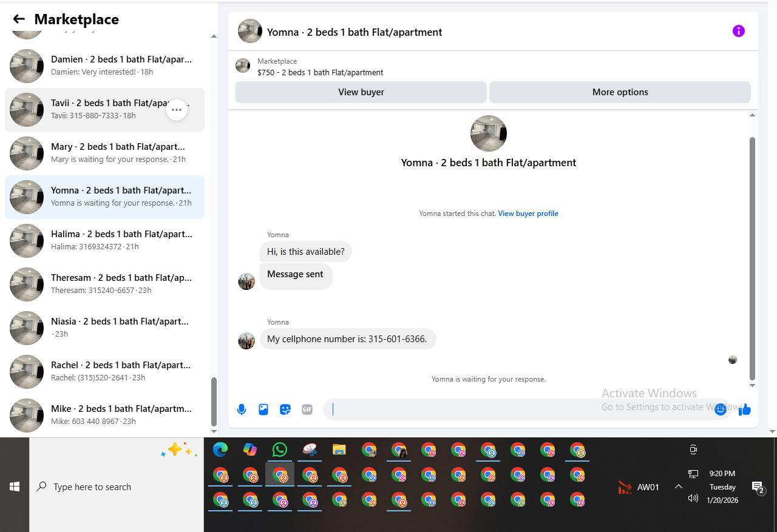Click the View buyer button
777x532 pixels.
pos(361,92)
